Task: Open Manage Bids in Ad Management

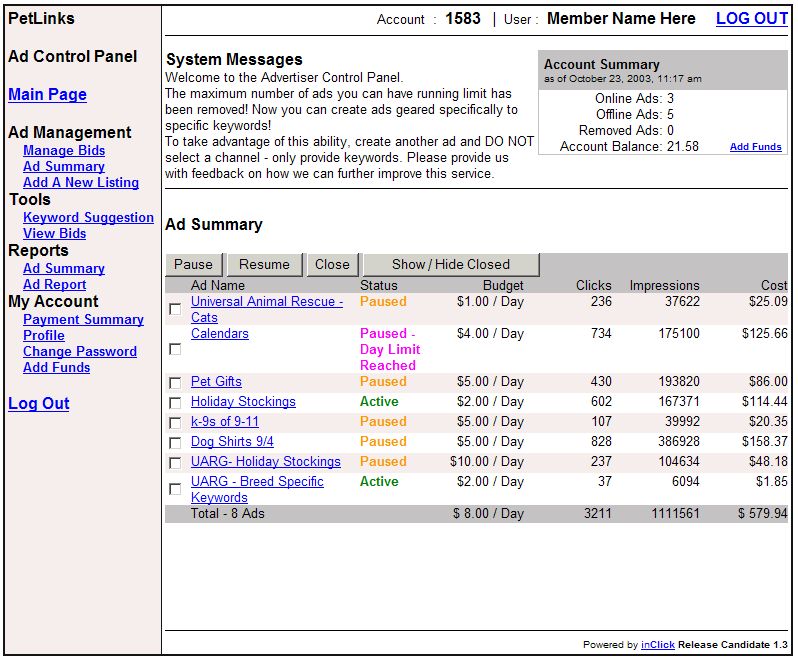Action: pyautogui.click(x=64, y=150)
